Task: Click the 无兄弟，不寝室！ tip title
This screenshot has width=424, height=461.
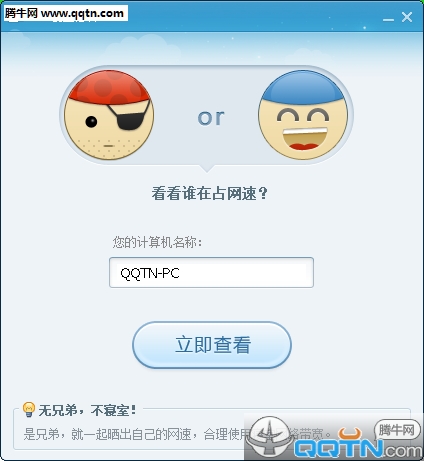Action: click(88, 410)
